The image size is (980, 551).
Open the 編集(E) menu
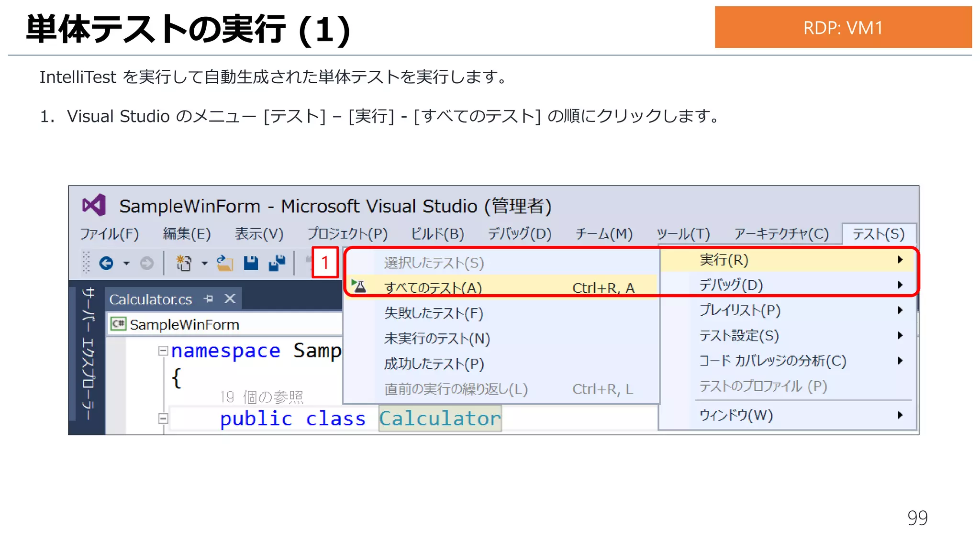[x=187, y=234]
